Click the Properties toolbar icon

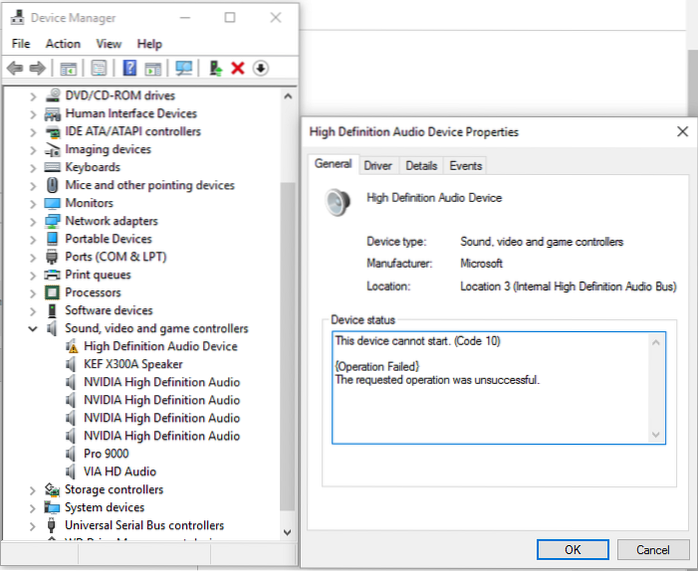[99, 68]
